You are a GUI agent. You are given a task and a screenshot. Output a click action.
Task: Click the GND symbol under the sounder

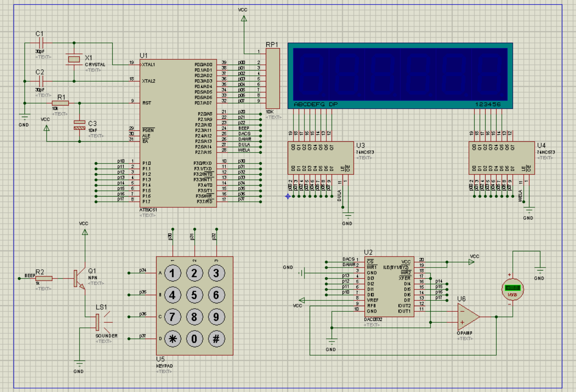79,363
